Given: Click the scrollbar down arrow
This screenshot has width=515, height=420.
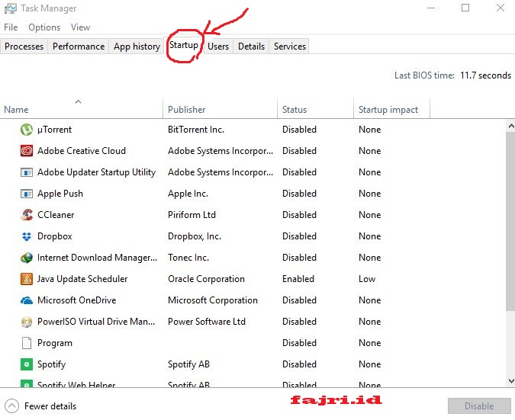Looking at the screenshot, I should pos(510,380).
